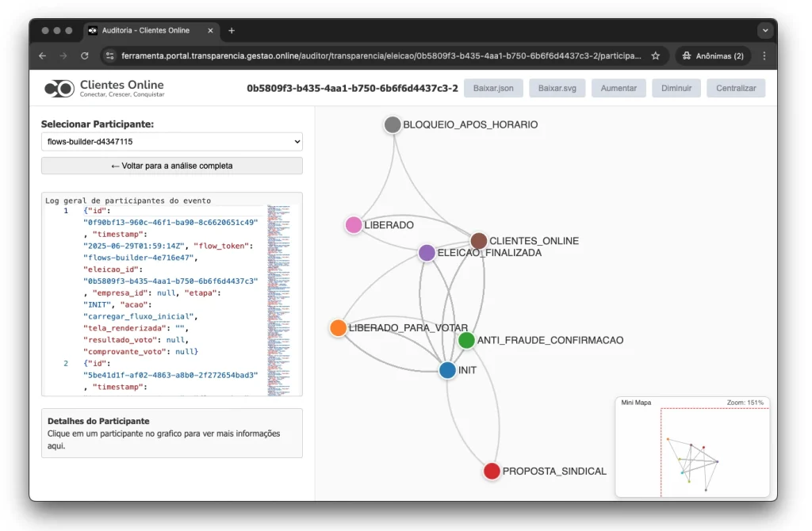Select the pink LIBERADO node
Screen dimensions: 812x531
pos(354,225)
